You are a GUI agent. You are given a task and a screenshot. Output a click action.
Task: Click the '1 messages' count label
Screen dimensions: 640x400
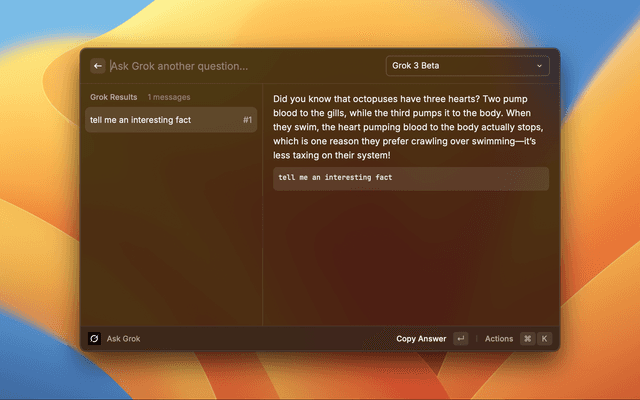(x=169, y=97)
